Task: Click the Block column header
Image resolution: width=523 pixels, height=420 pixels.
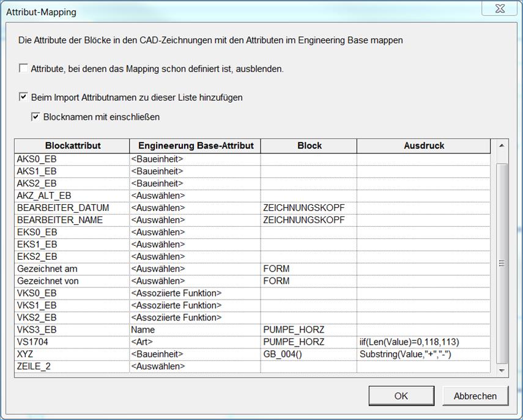Action: [309, 146]
